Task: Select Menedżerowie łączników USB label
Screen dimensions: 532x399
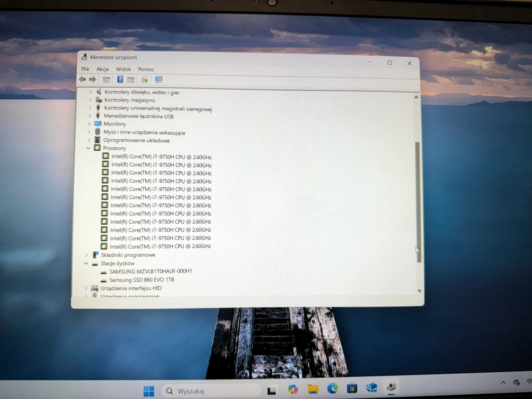Action: click(139, 116)
